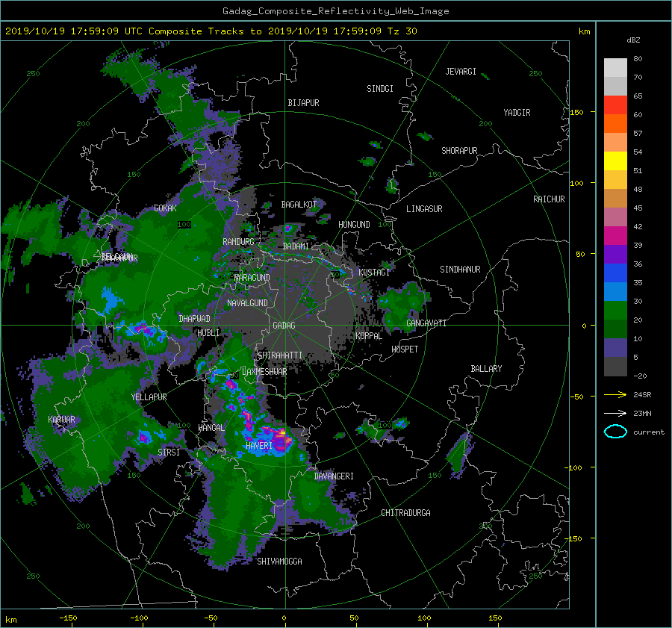Click the SHORAPUR city label

click(459, 151)
